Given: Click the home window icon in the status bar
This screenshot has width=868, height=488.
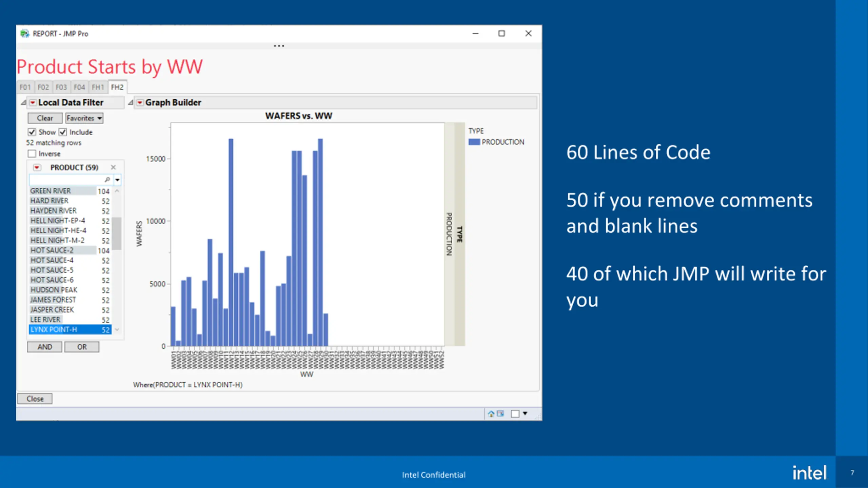Looking at the screenshot, I should (491, 413).
